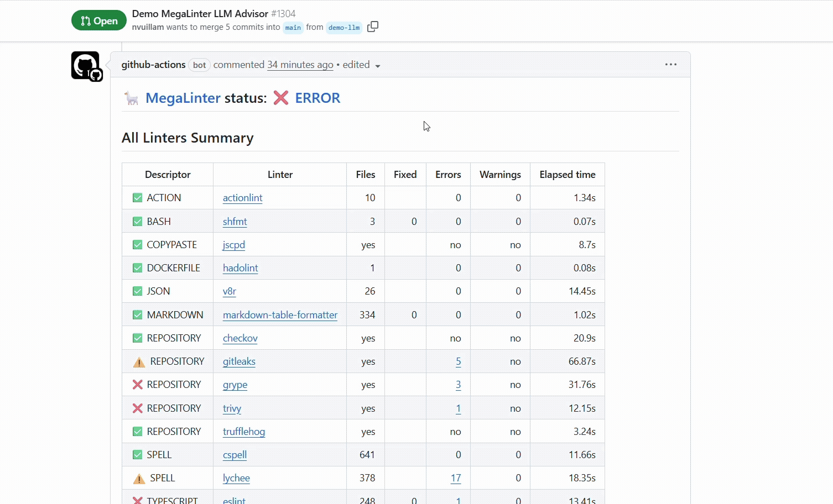Click the MegaLinter llama emoji icon

[132, 98]
